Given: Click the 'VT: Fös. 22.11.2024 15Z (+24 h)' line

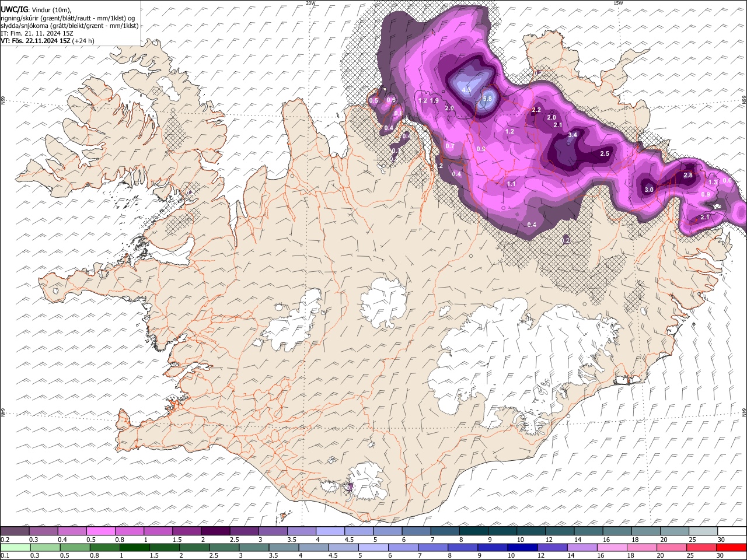Looking at the screenshot, I should point(47,41).
